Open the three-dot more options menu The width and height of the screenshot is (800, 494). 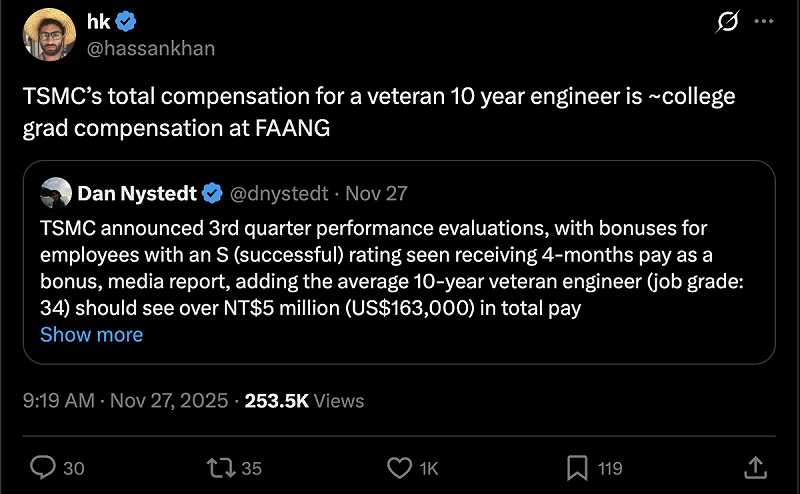click(x=763, y=22)
